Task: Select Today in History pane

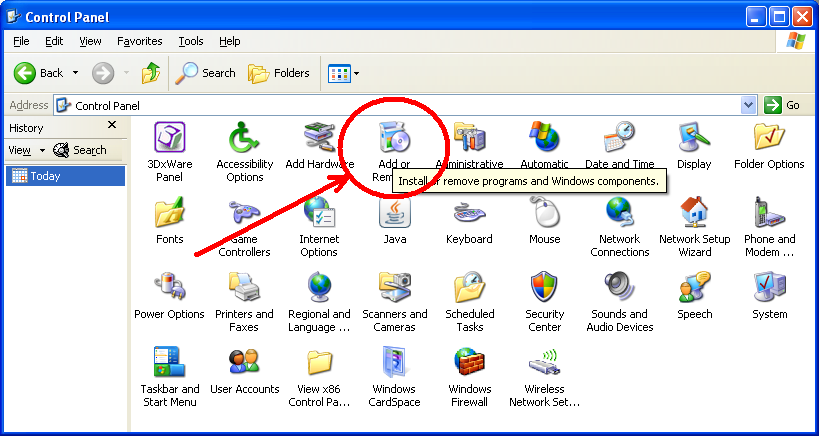Action: pyautogui.click(x=65, y=176)
